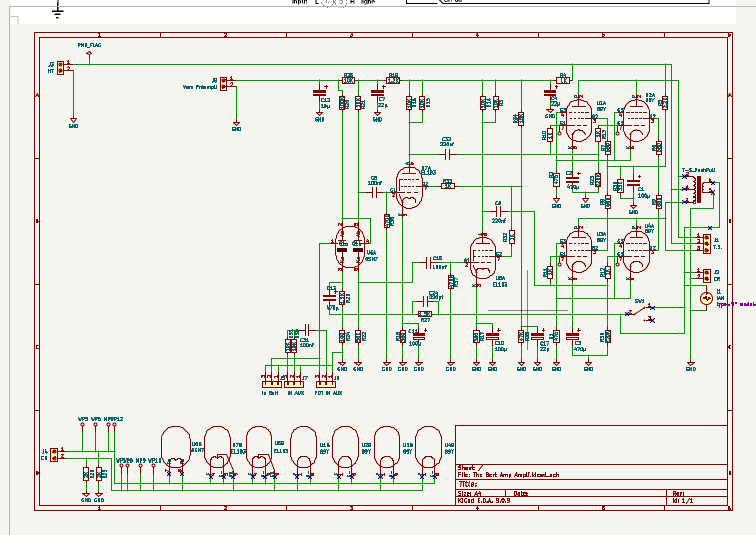
Task: Click the 220nF capacitor above U7A
Action: point(447,154)
